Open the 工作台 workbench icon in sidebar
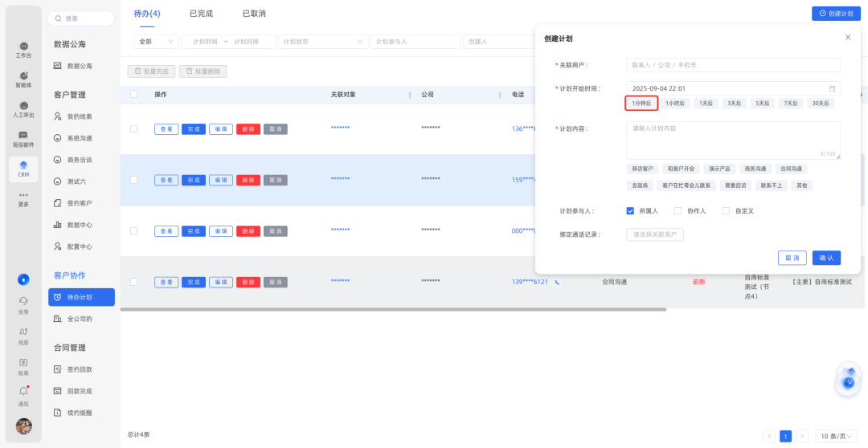 click(23, 47)
